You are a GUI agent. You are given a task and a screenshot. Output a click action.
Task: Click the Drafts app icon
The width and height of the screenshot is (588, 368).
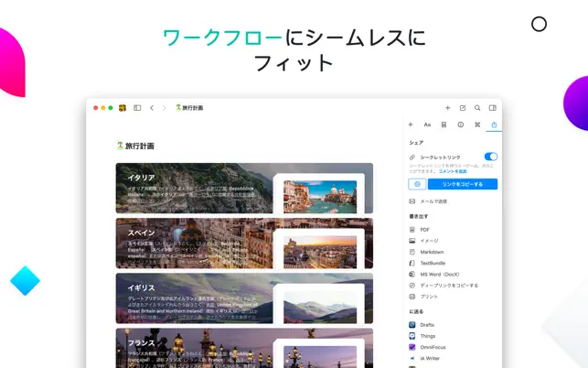412,325
